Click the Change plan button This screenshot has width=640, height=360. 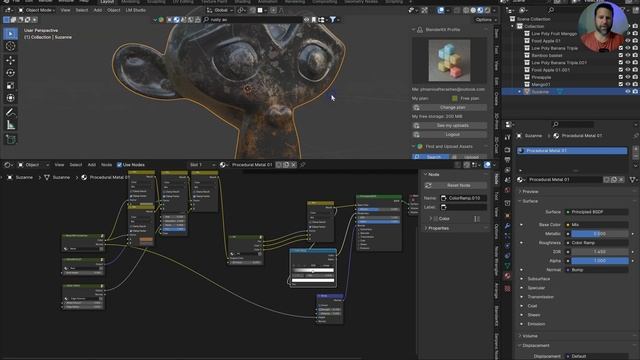449,107
